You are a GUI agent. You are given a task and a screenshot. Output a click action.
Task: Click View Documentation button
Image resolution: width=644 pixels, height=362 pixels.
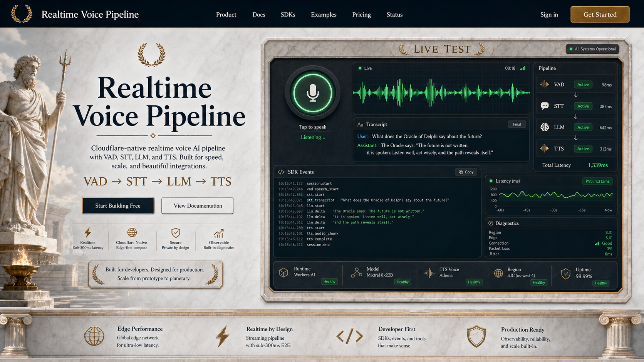tap(198, 206)
